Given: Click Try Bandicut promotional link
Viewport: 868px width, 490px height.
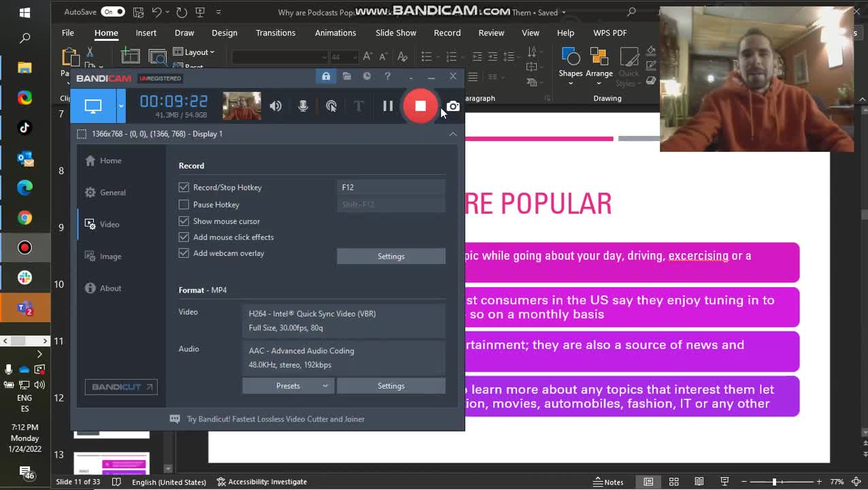Looking at the screenshot, I should coord(276,419).
